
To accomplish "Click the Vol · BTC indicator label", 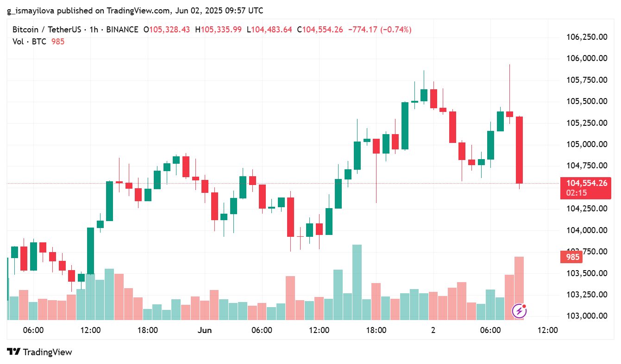I will 29,42.
